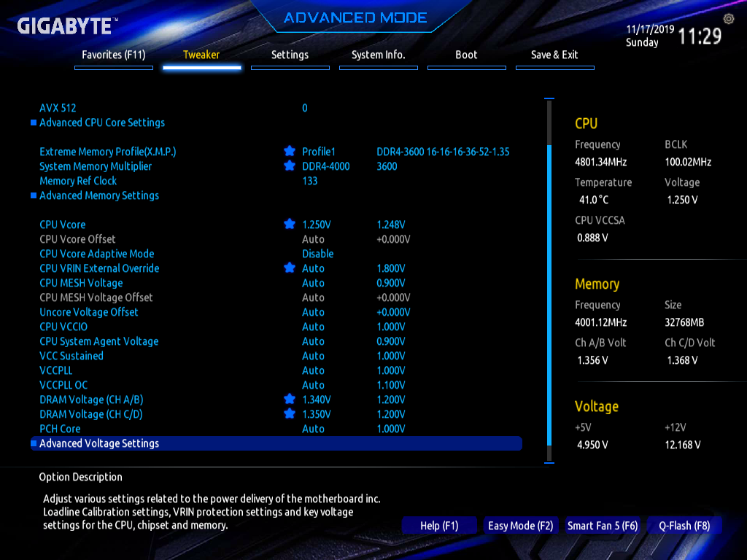Select the CPU Vcore Adaptive Mode label
This screenshot has height=560, width=747.
[x=97, y=254]
